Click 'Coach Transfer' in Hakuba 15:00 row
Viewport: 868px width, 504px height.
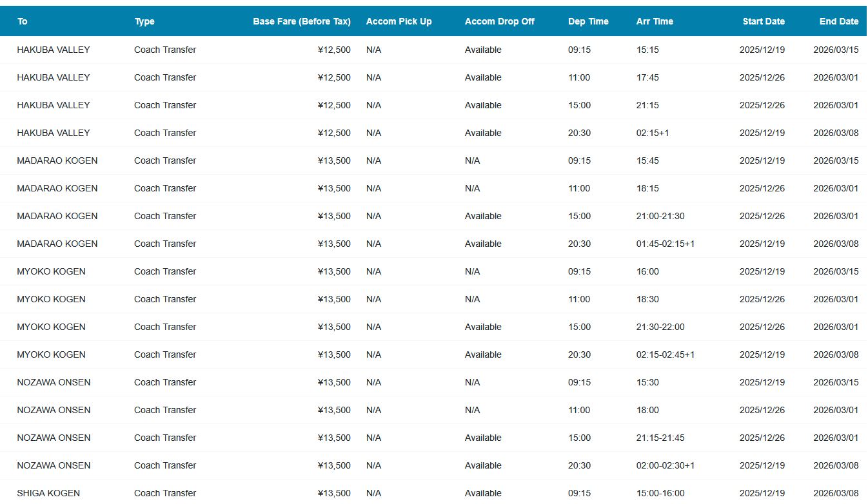(165, 105)
